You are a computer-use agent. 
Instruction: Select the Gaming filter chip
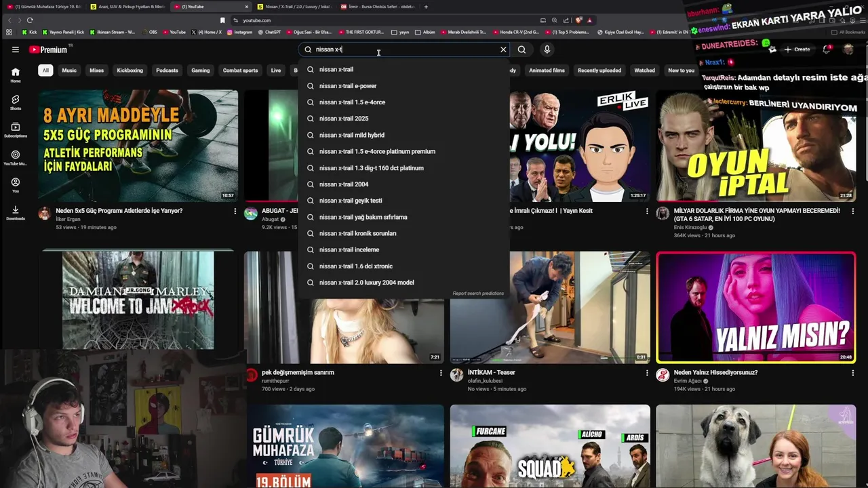click(200, 70)
